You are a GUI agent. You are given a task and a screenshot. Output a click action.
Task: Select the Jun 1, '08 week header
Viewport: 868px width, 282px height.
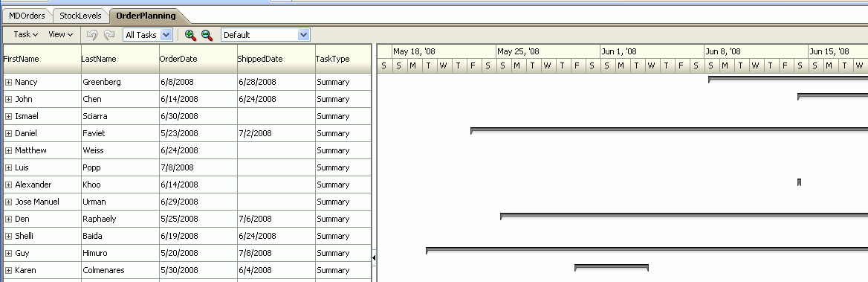652,51
